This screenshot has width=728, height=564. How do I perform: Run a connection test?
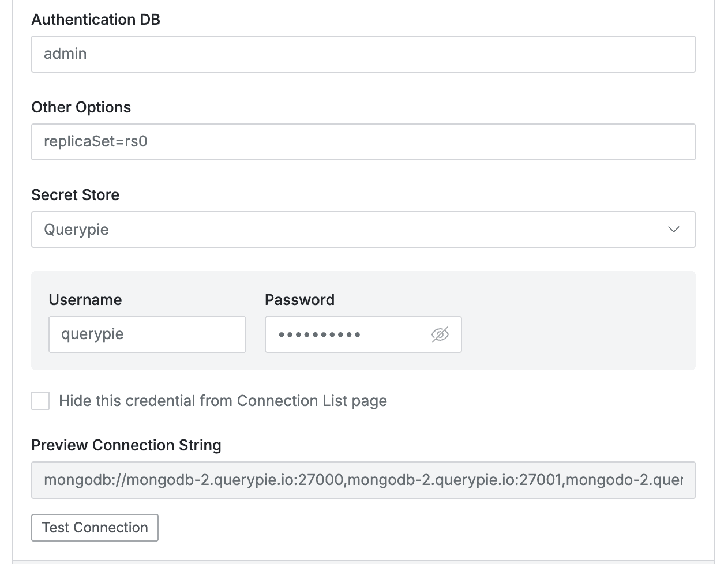95,527
